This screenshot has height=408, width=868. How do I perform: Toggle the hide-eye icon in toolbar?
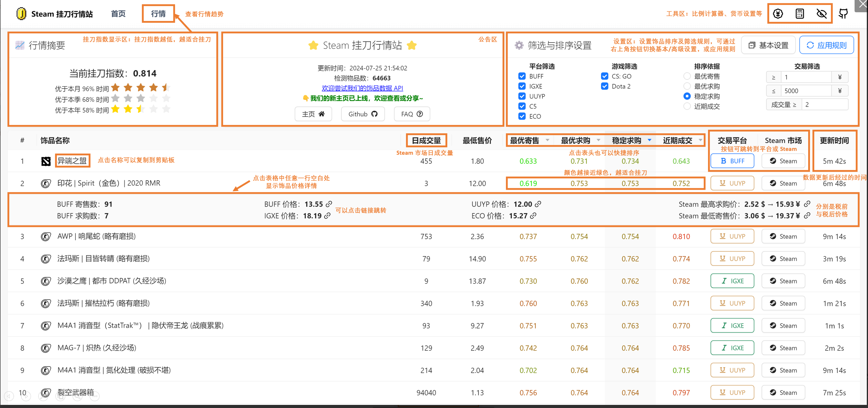[x=822, y=14]
